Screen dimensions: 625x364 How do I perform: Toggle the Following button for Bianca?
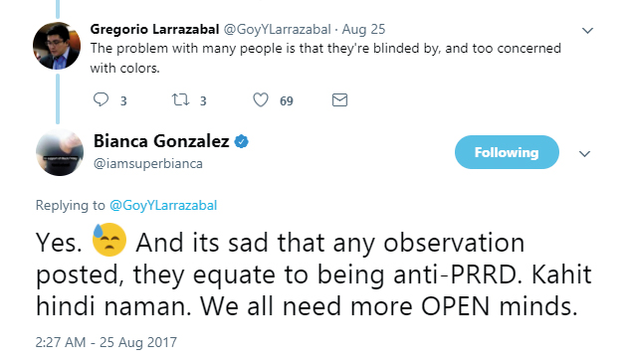pyautogui.click(x=507, y=152)
